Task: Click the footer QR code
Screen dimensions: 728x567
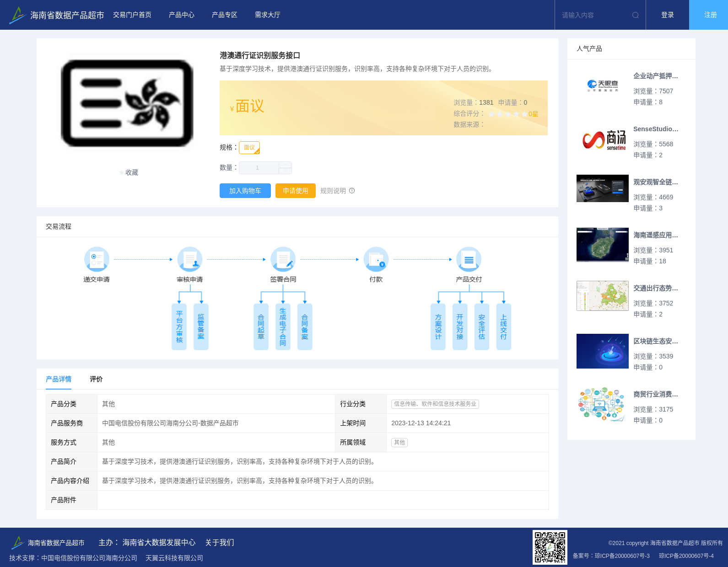Action: 550,547
